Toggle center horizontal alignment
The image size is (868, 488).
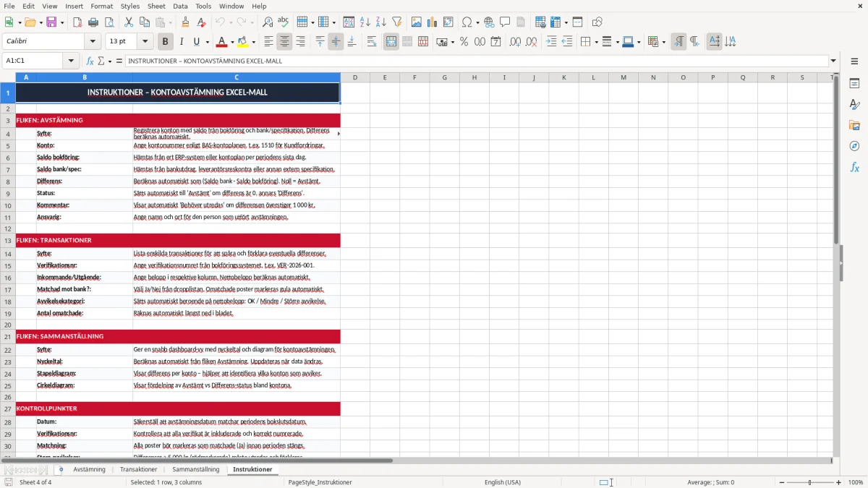(x=284, y=42)
